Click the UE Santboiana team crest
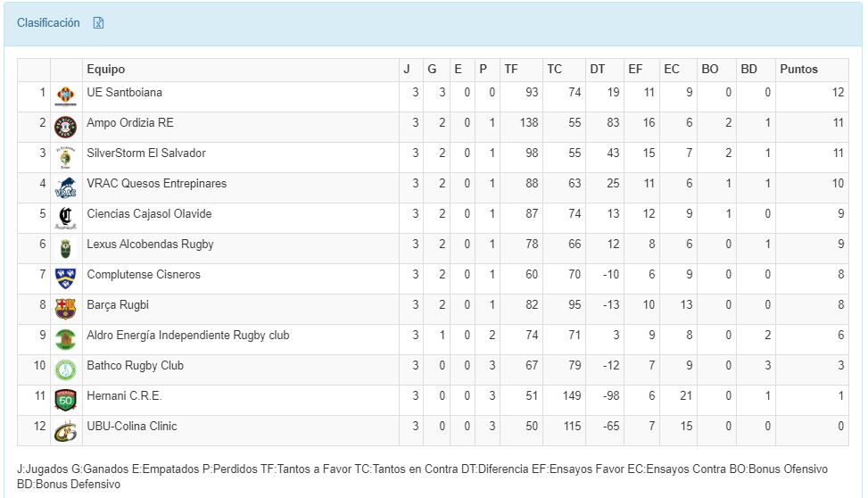 coord(65,95)
